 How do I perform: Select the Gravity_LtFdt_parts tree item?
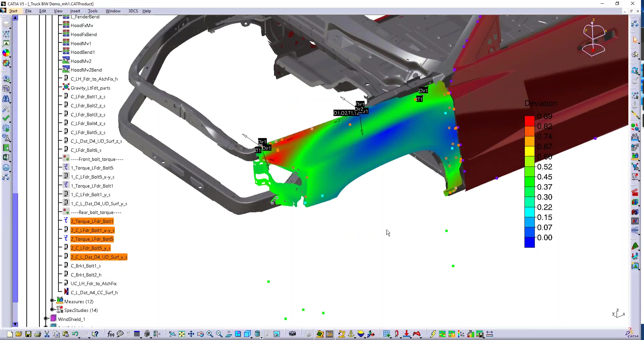(x=91, y=88)
